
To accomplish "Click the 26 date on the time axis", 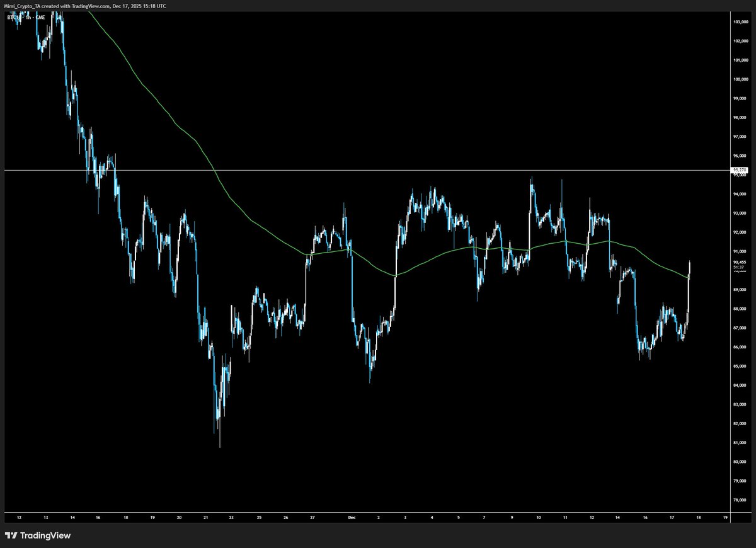I will pos(286,517).
